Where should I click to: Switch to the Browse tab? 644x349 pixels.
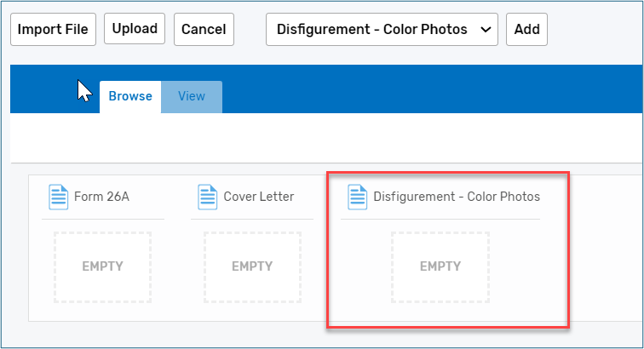(x=130, y=96)
